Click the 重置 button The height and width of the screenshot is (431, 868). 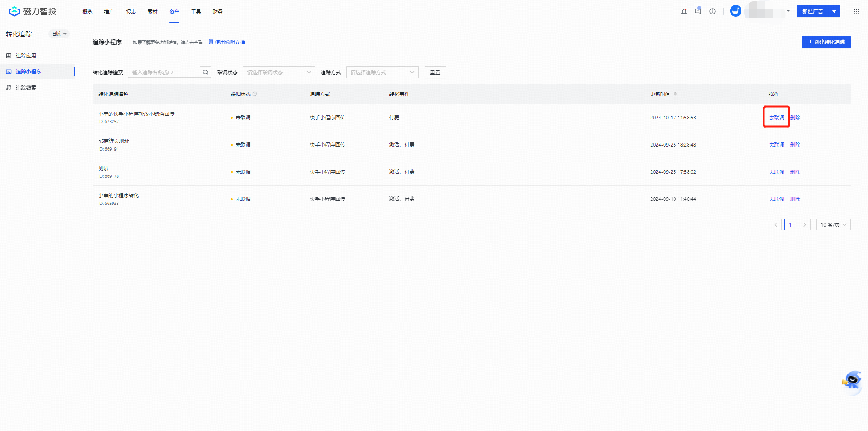coord(435,72)
